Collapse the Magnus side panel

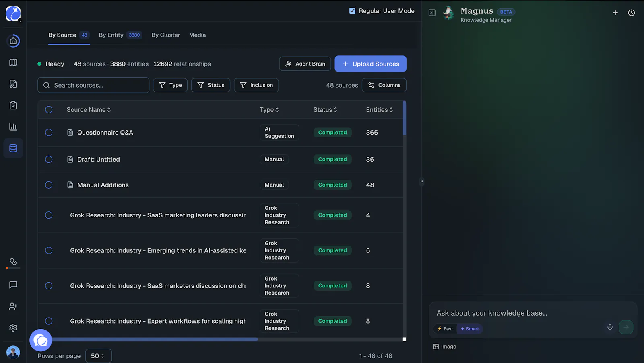[x=432, y=13]
